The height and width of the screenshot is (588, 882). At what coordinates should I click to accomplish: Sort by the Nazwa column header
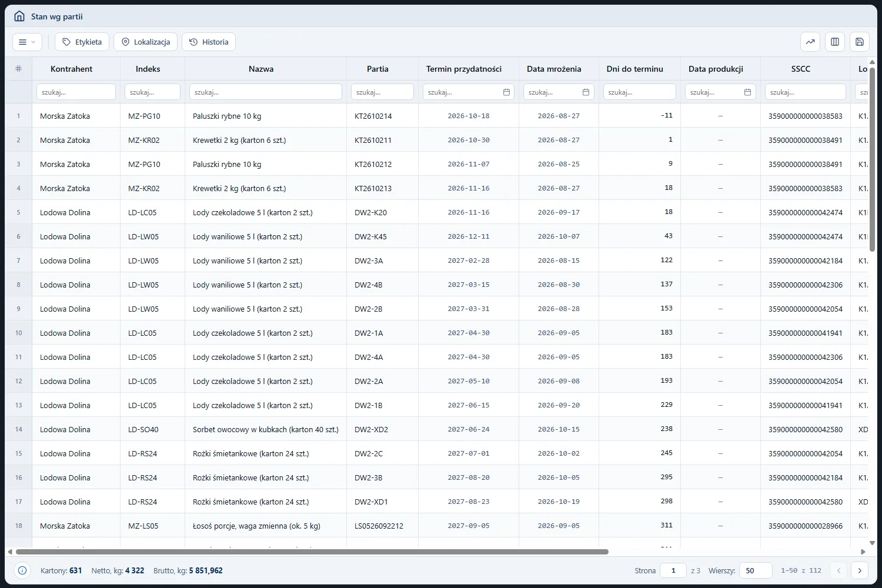click(x=261, y=69)
